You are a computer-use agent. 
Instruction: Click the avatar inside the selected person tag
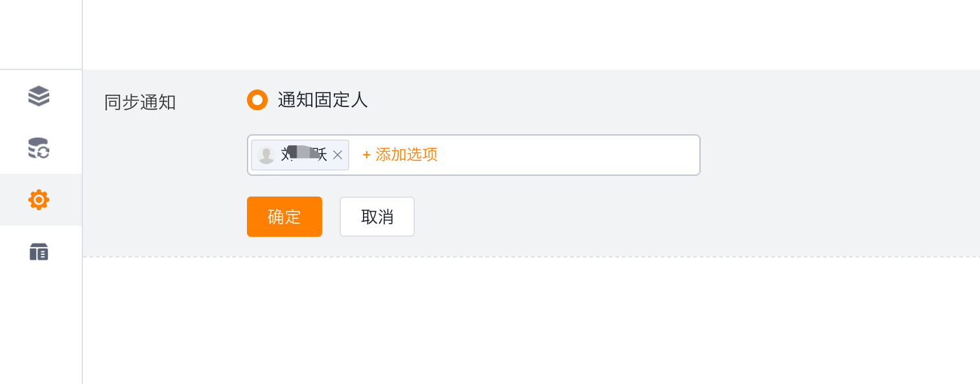click(x=266, y=155)
